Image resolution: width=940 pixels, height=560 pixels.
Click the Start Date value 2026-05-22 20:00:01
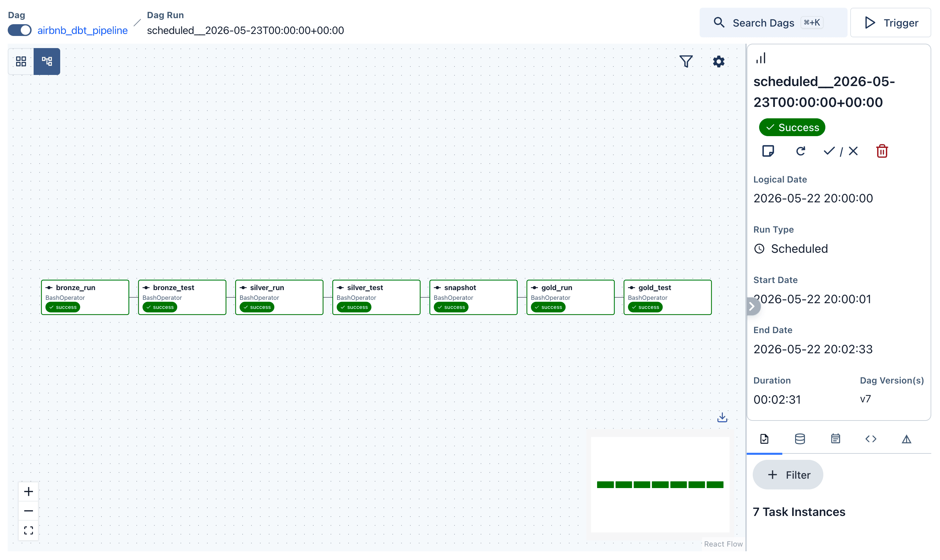pos(813,299)
